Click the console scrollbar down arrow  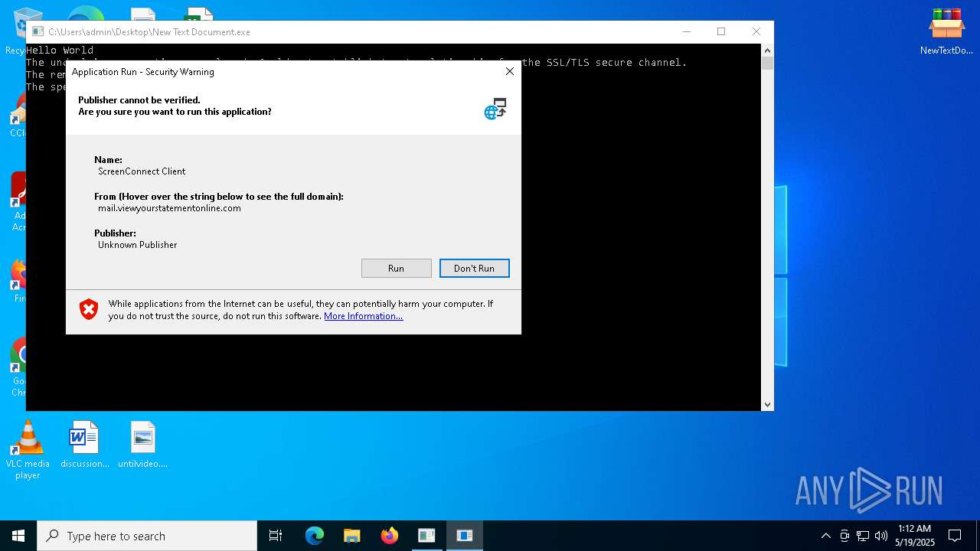click(767, 405)
